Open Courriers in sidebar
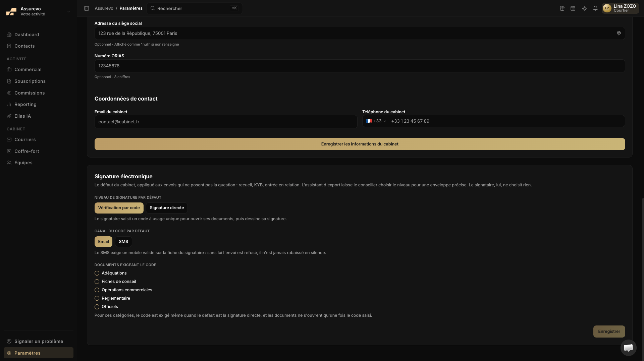Viewport: 644px width, 361px height. click(39, 140)
